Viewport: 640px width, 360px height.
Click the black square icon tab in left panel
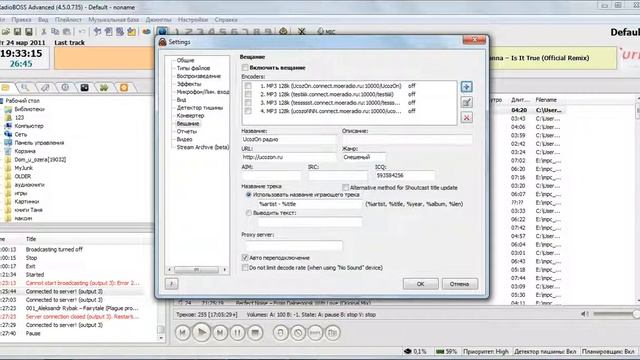click(x=84, y=87)
